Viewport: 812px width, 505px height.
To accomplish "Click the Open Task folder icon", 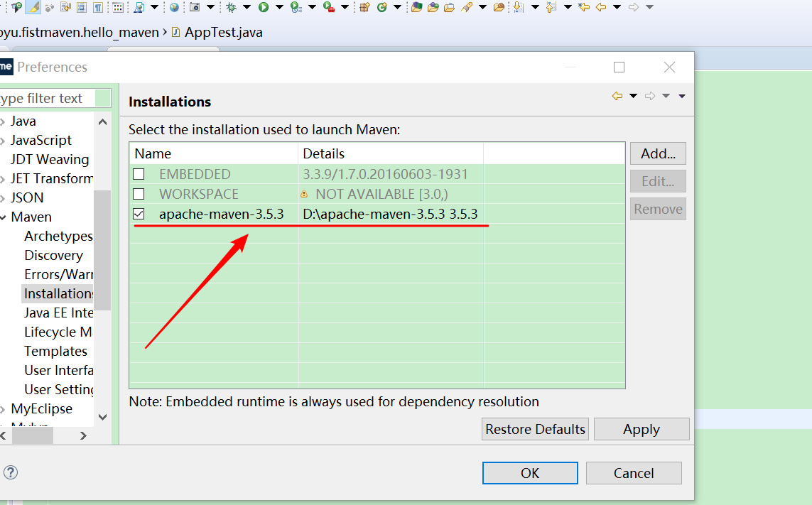I will [450, 7].
